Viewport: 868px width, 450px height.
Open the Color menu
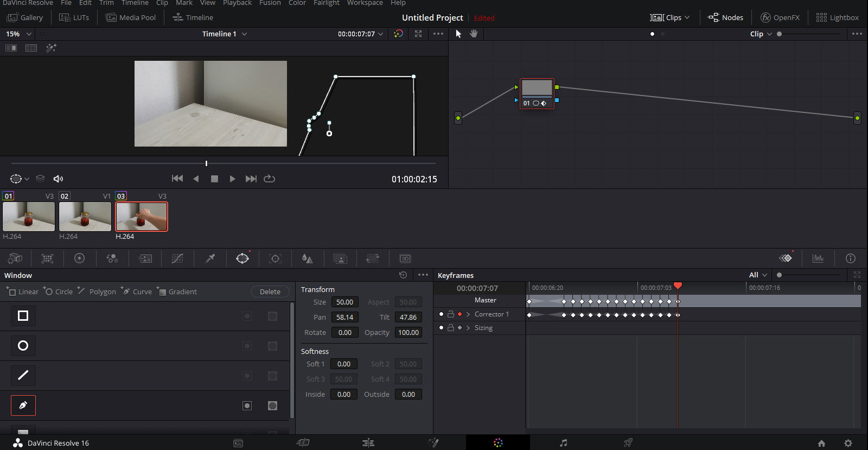297,3
